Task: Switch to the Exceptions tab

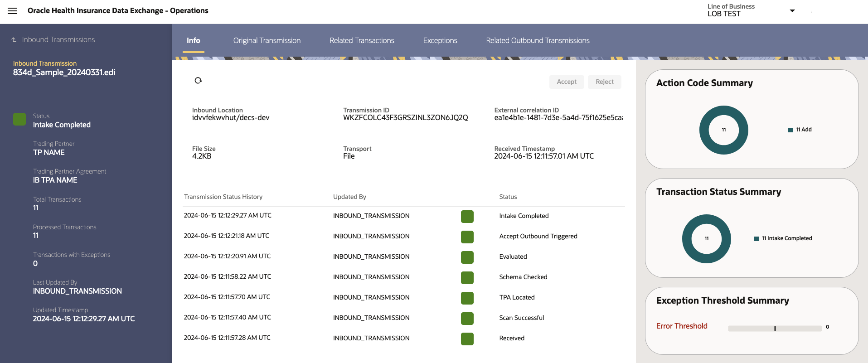Action: [440, 40]
